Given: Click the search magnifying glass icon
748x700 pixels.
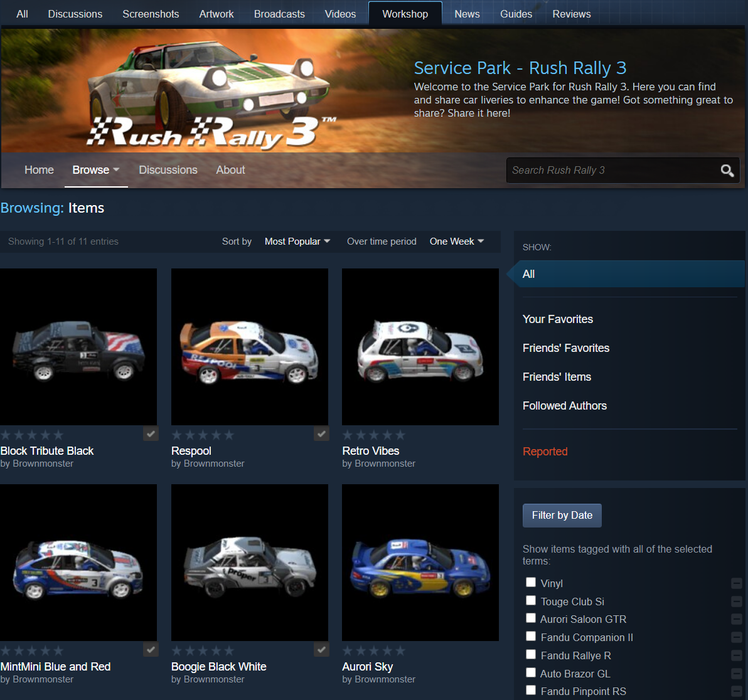Looking at the screenshot, I should click(x=727, y=170).
